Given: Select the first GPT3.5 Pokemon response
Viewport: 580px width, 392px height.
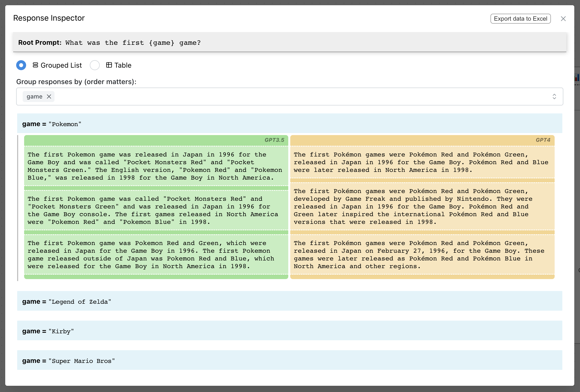Looking at the screenshot, I should click(x=155, y=166).
